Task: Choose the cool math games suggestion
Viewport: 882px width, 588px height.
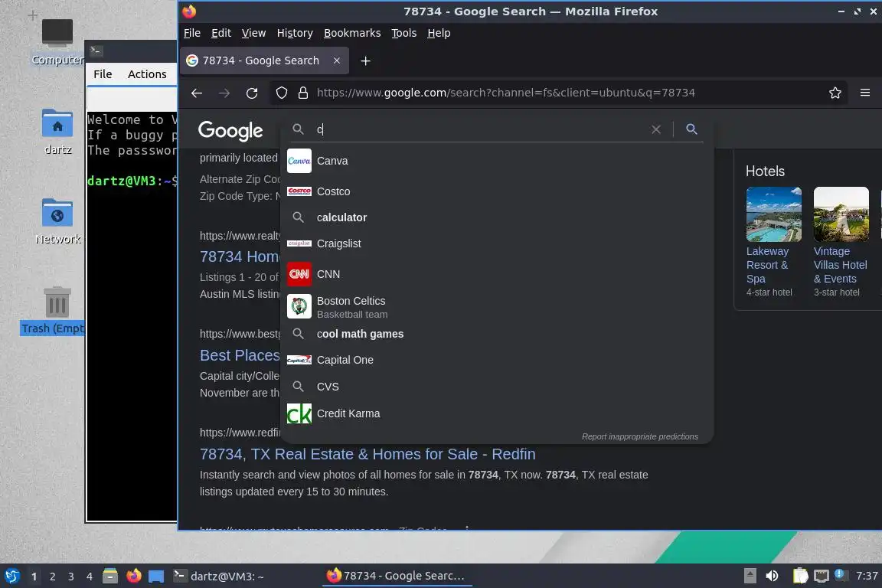Action: pos(497,335)
